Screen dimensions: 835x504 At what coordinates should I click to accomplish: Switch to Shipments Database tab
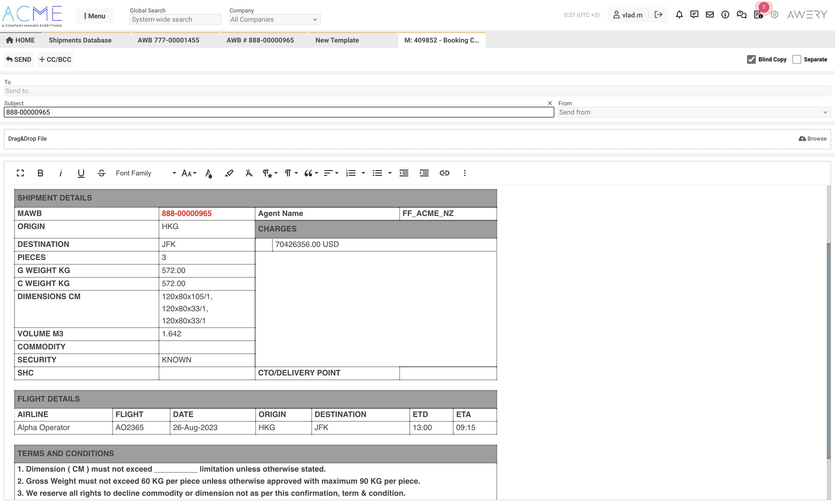(x=80, y=40)
